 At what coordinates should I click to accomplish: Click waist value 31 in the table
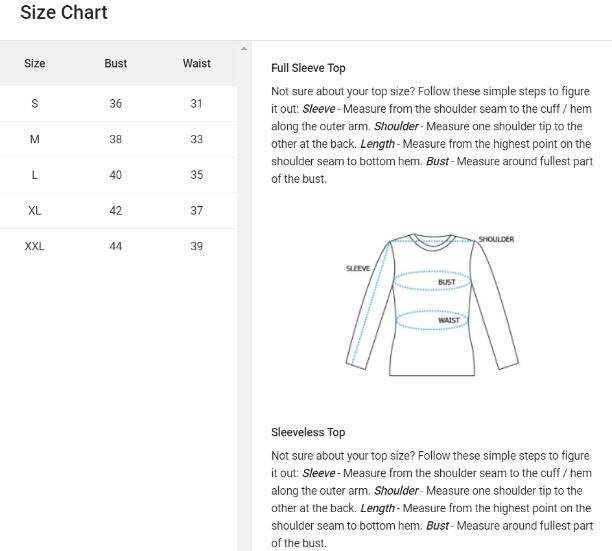[x=197, y=104]
